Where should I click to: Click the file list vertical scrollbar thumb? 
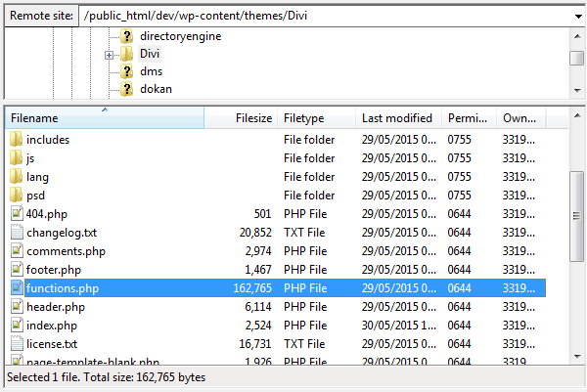tap(576, 216)
